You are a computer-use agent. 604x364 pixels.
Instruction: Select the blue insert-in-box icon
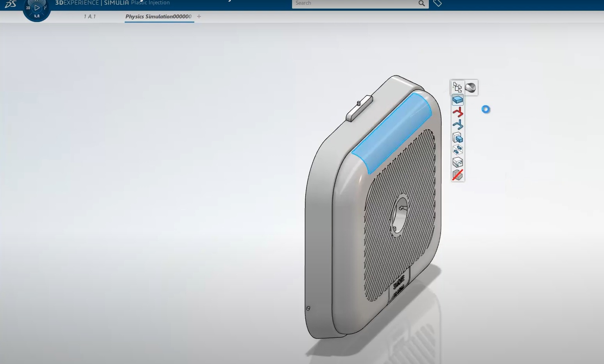tap(457, 138)
